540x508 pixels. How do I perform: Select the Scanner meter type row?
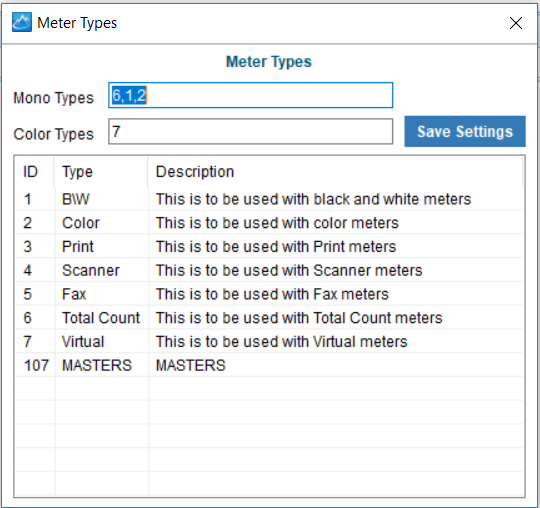[269, 270]
